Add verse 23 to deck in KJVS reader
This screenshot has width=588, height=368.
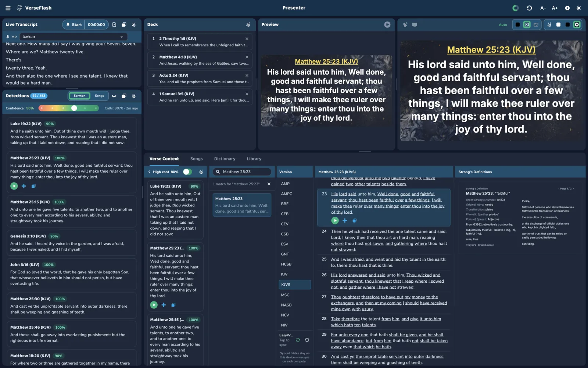(345, 220)
